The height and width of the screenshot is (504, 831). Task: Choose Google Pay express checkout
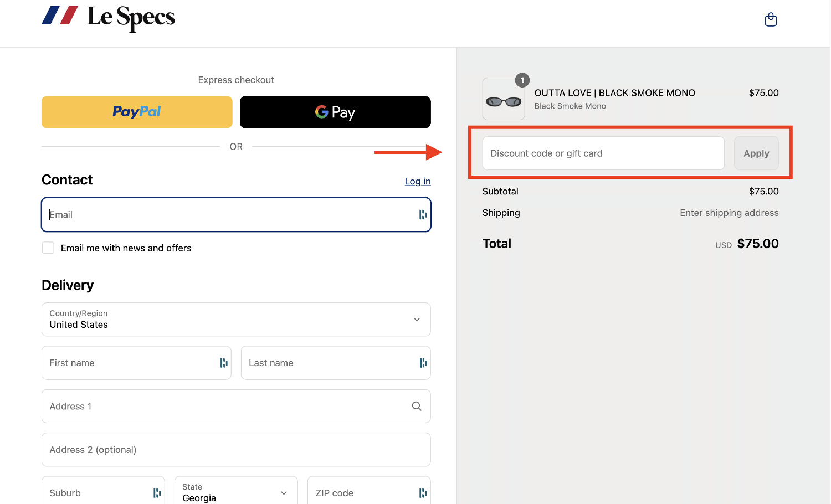pos(335,112)
